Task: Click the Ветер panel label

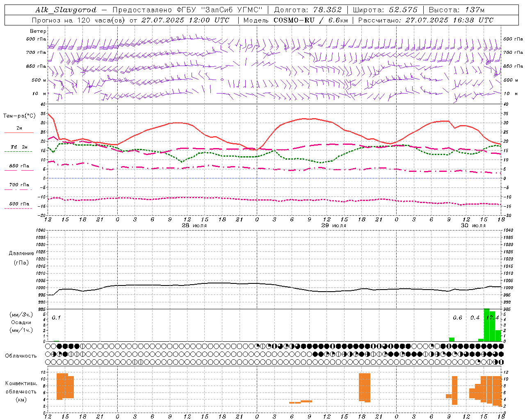Action: point(38,31)
